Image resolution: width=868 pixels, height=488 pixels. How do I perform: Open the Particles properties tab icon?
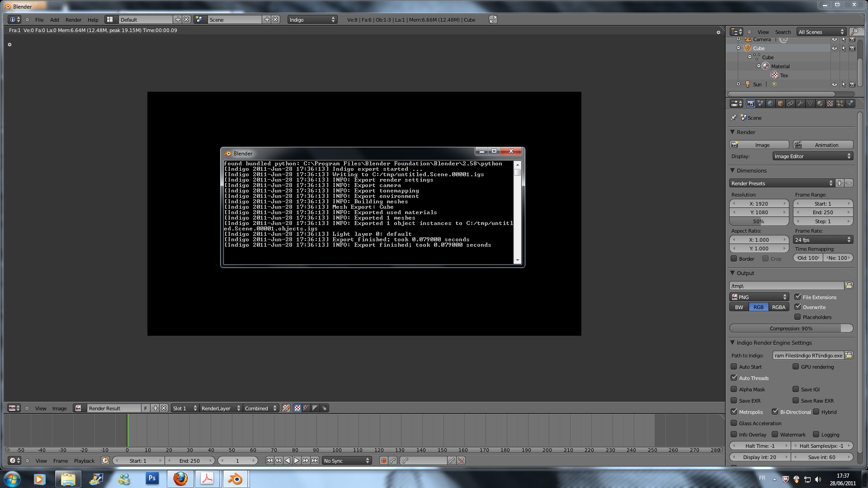click(840, 103)
